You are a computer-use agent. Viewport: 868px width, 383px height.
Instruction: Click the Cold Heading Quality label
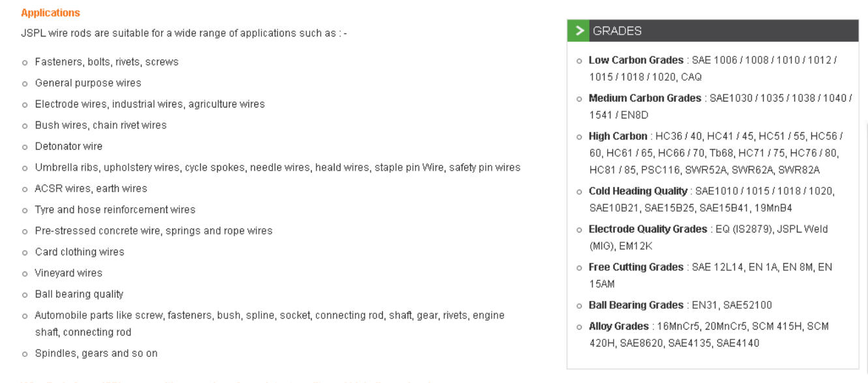638,191
